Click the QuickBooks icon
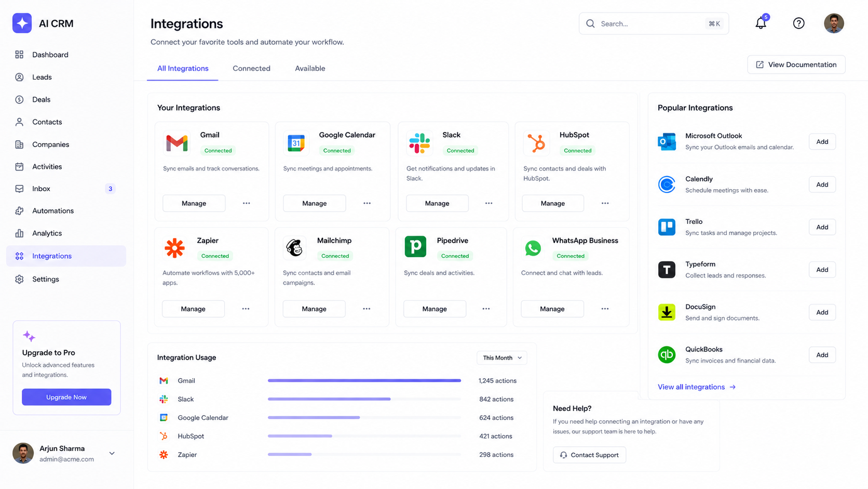868x489 pixels. click(x=667, y=355)
